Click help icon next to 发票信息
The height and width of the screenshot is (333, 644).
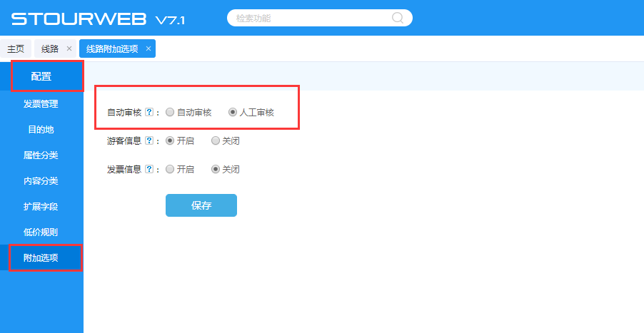pyautogui.click(x=149, y=169)
